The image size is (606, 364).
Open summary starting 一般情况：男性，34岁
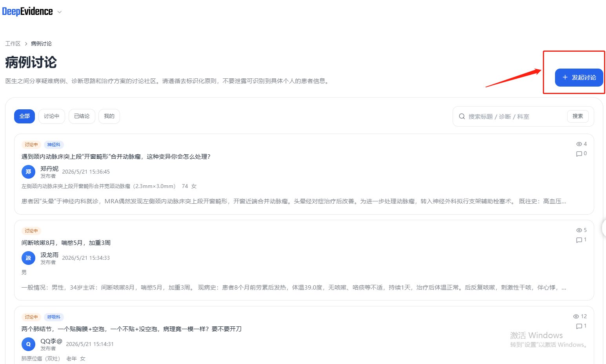(x=294, y=288)
